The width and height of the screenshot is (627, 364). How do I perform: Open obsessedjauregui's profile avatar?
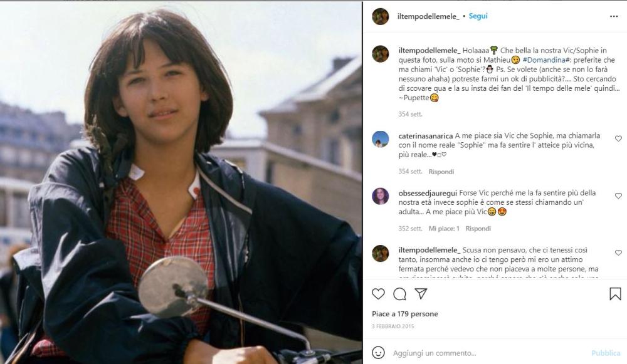[381, 196]
